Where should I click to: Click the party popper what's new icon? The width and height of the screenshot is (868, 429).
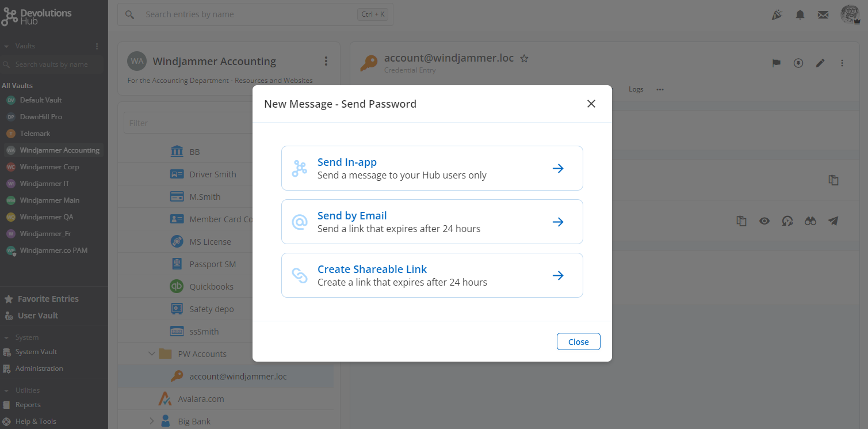pyautogui.click(x=777, y=15)
